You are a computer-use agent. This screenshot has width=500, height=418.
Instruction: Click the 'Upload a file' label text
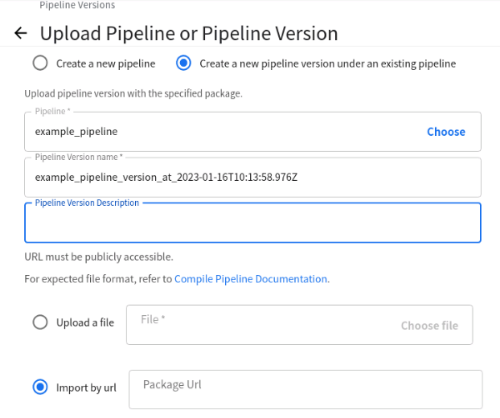coord(85,323)
